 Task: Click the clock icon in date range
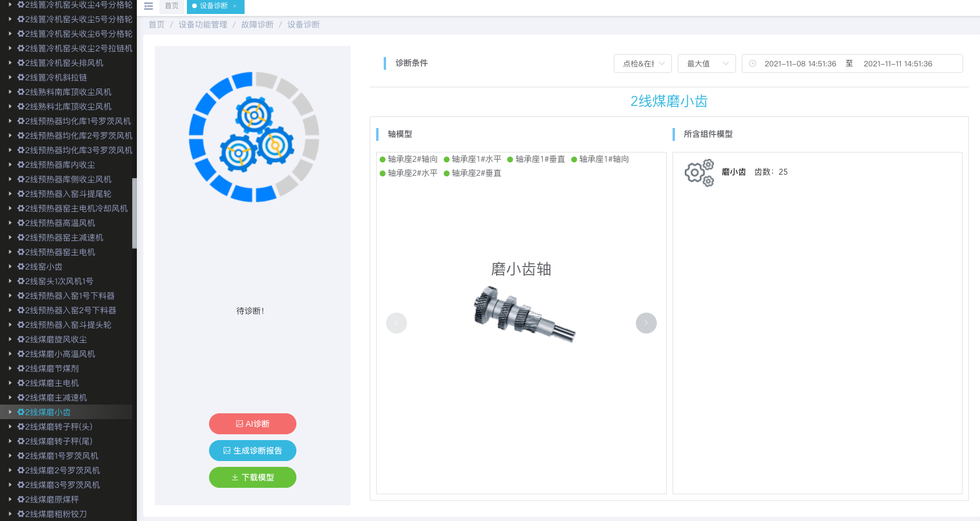(752, 63)
